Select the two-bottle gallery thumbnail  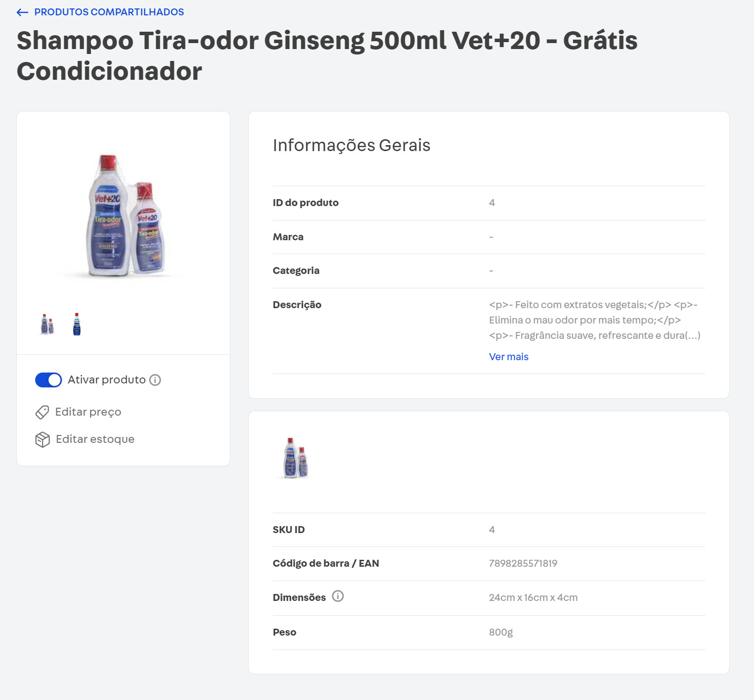point(47,324)
